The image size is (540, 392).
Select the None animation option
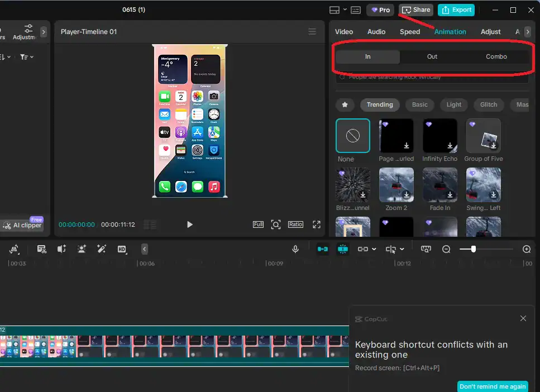tap(353, 136)
